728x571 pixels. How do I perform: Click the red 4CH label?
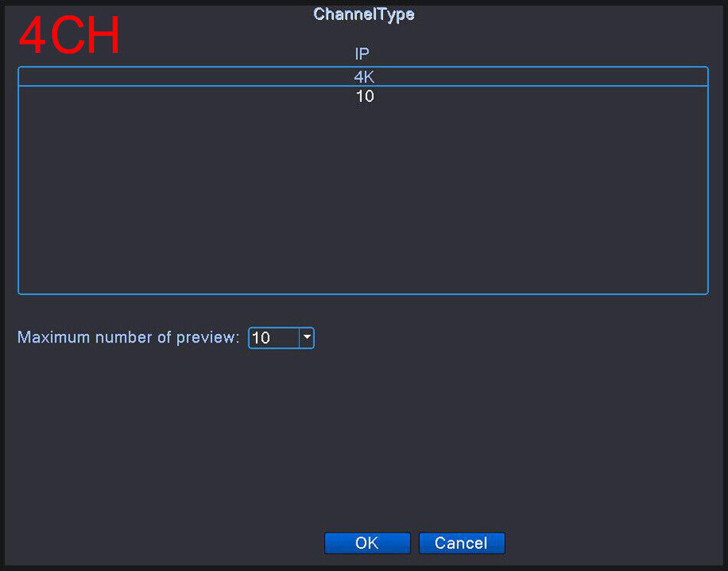tap(69, 35)
